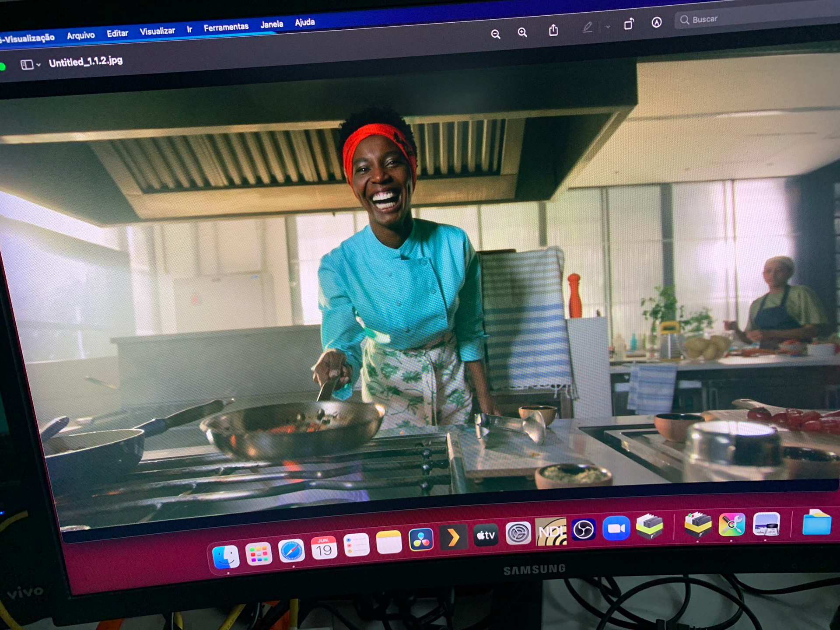Open Safari from the dock
This screenshot has height=630, width=840.
coord(291,551)
